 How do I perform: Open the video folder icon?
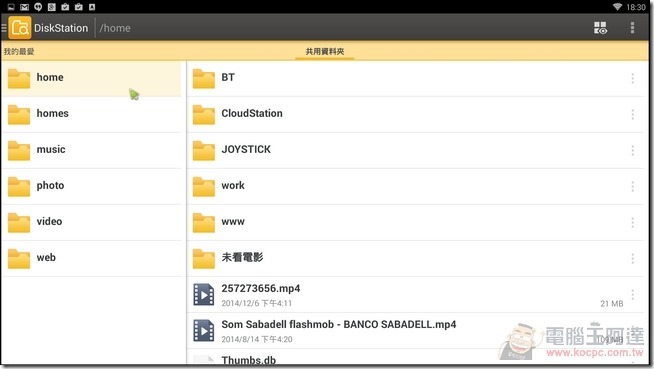(19, 223)
